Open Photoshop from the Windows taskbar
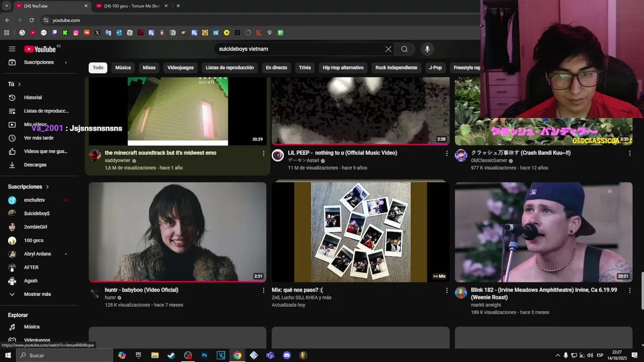The height and width of the screenshot is (362, 644). tap(204, 355)
